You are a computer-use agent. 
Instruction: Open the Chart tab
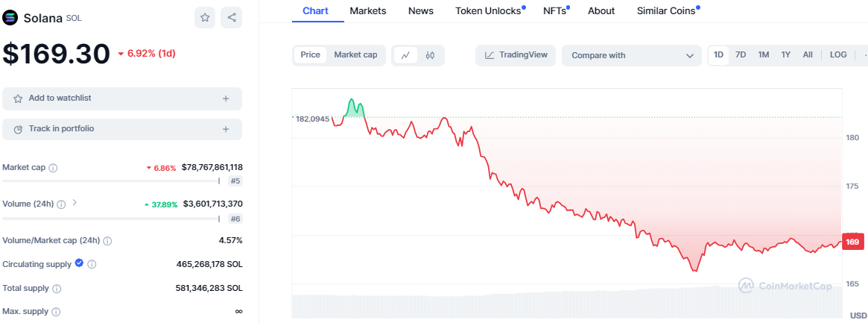point(316,10)
